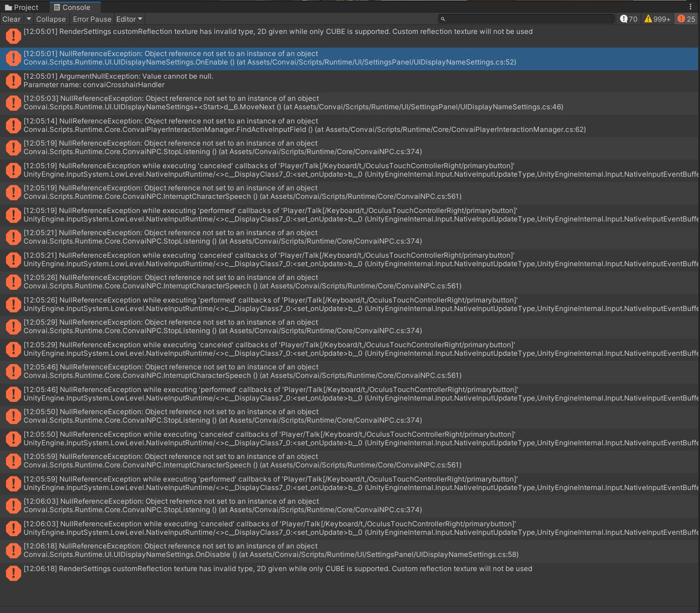Click error icon of 12:05:26 'performed' callbacks entry
Viewport: 700px width, 613px height.
click(13, 304)
